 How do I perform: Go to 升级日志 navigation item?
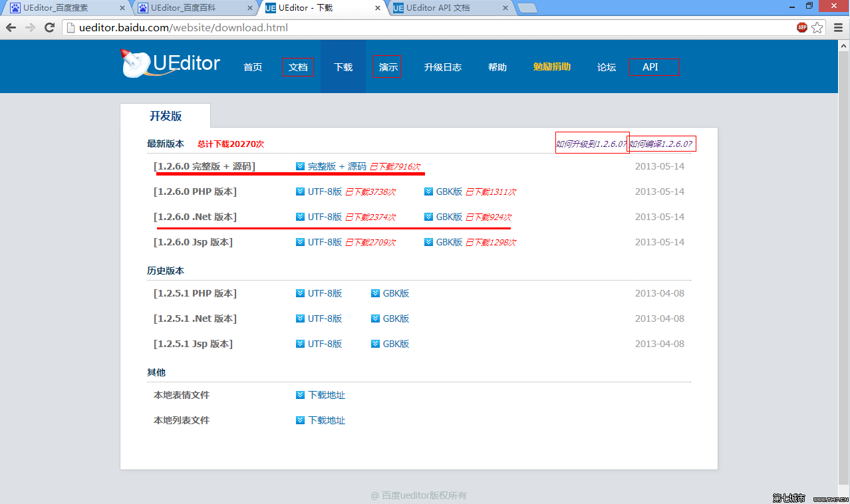pos(442,67)
